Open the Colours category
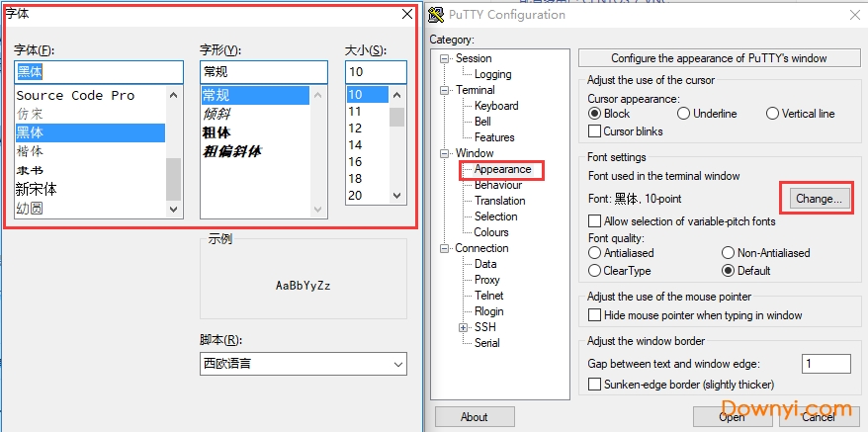 (491, 232)
